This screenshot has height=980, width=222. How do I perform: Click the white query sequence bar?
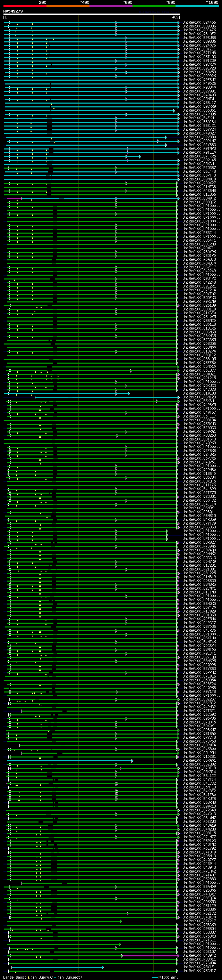(92, 14)
